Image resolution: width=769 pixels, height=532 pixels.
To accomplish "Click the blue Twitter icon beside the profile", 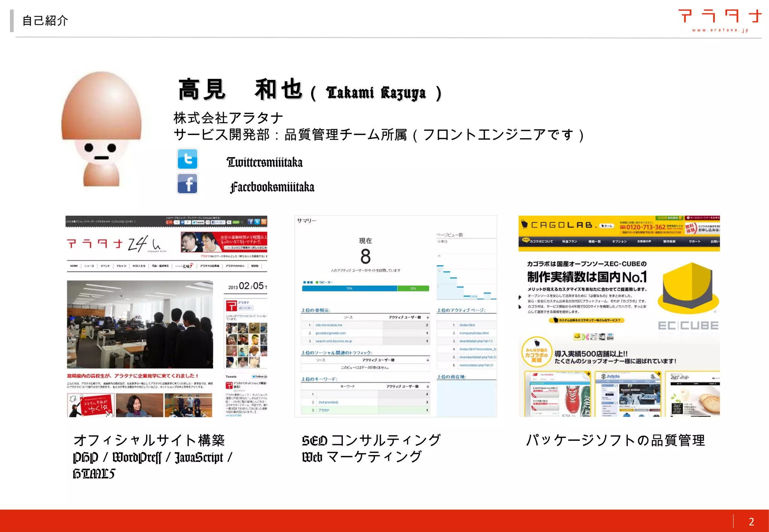I will click(187, 159).
